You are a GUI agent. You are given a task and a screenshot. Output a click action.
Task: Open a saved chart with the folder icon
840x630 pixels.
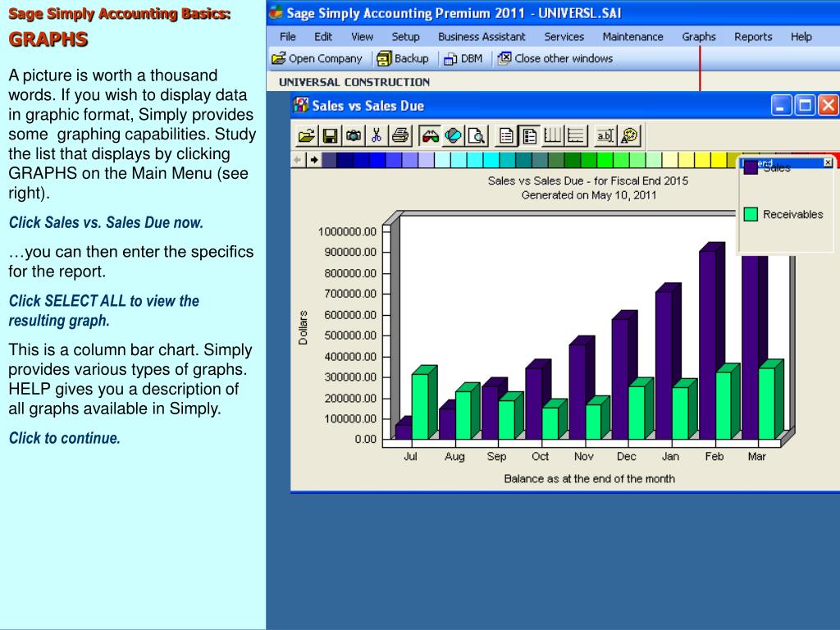[x=307, y=135]
